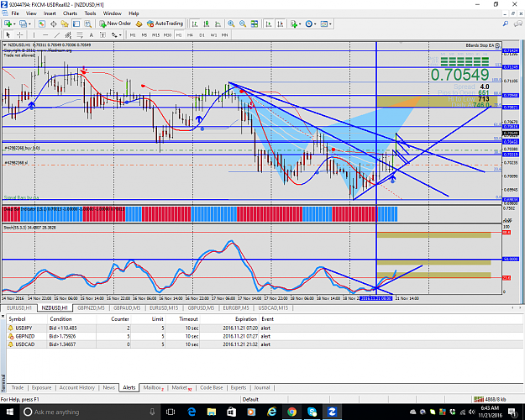Image resolution: width=525 pixels, height=420 pixels.
Task: Toggle chart auto scroll
Action: click(269, 24)
